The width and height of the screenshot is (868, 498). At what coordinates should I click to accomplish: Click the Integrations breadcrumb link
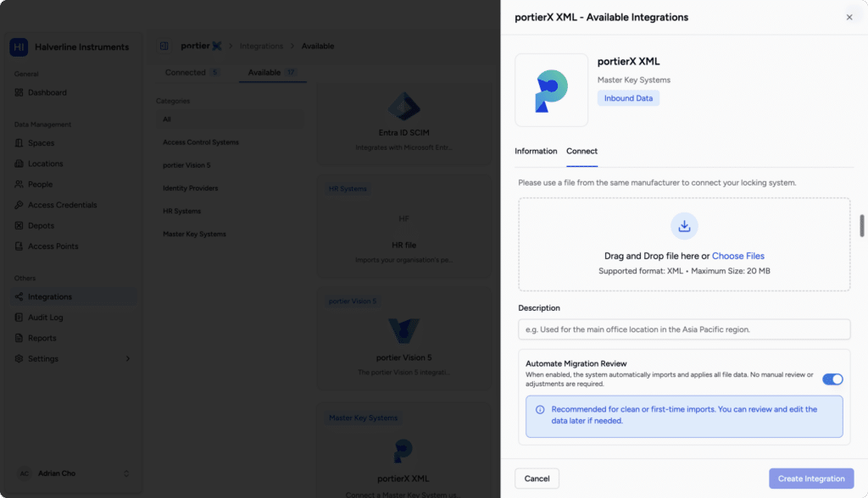pos(261,46)
